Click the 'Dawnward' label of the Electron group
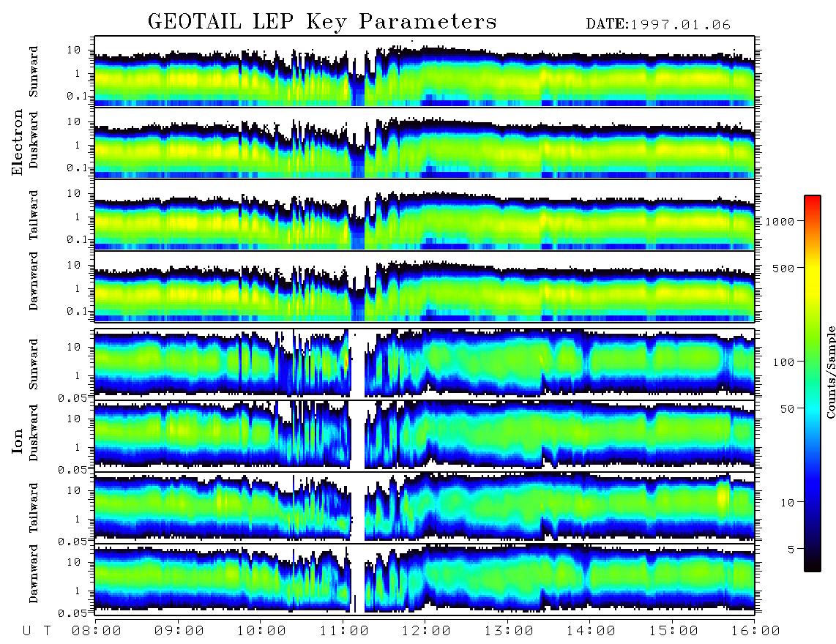This screenshot has height=644, width=836. 34,281
